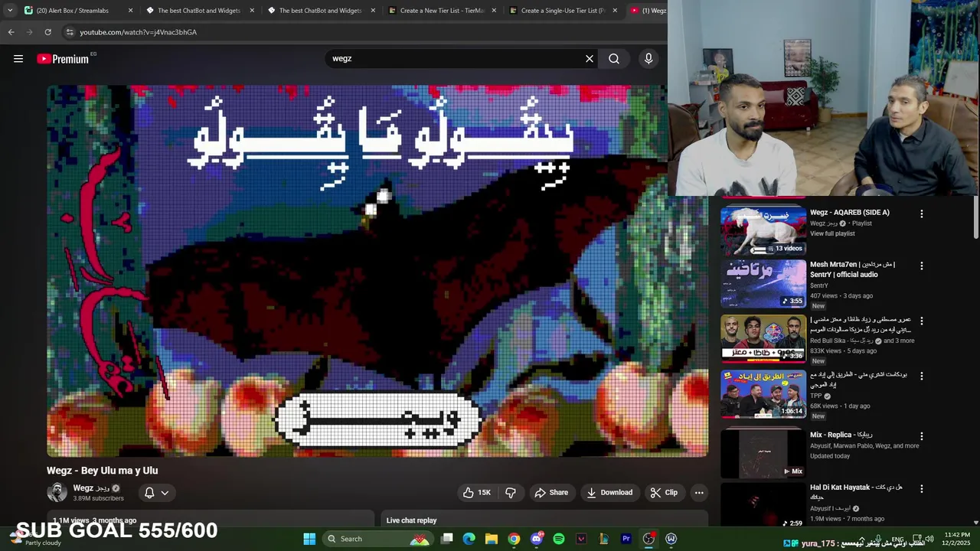Switch to Create a Single-Use Tier List tab
Image resolution: width=980 pixels, height=551 pixels.
pyautogui.click(x=563, y=11)
